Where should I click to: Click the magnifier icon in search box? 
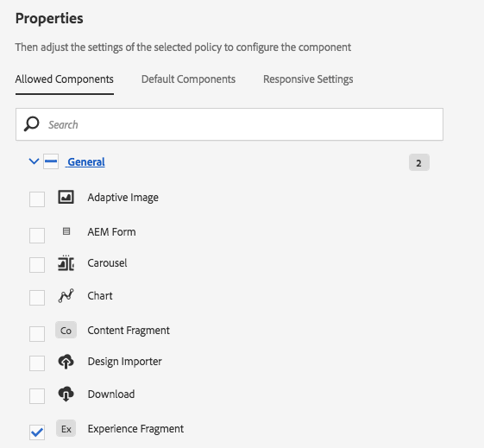pyautogui.click(x=31, y=124)
